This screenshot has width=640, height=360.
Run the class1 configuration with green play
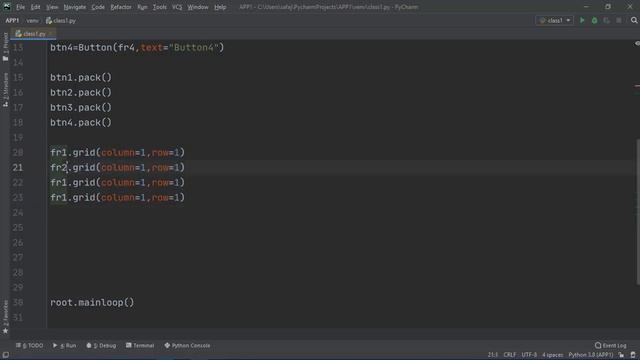[582, 20]
